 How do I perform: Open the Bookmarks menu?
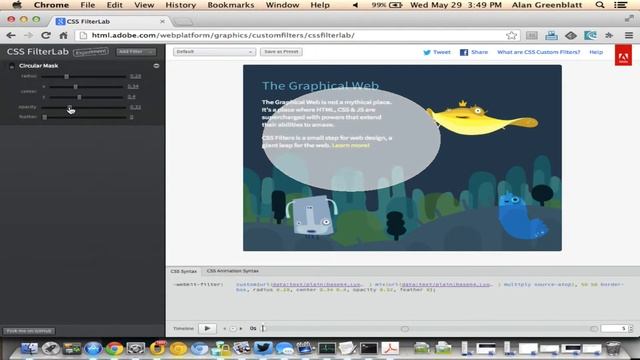[x=231, y=5]
